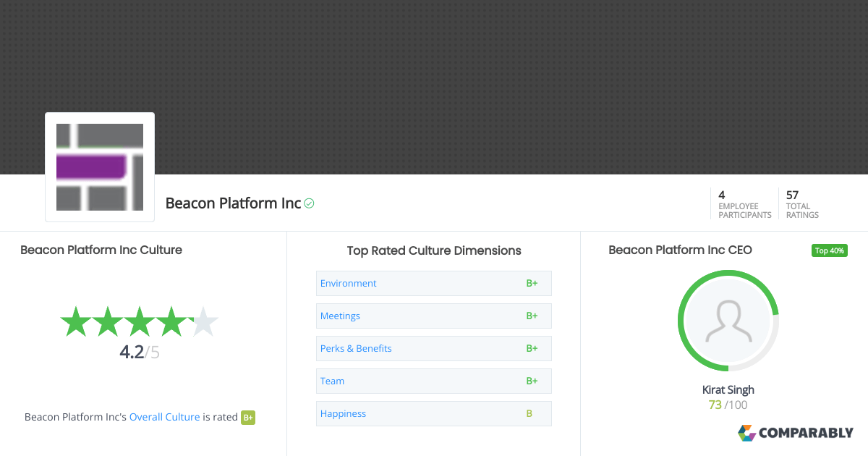
Task: Switch to the Beacon Platform Inc CEO section
Action: pos(680,250)
